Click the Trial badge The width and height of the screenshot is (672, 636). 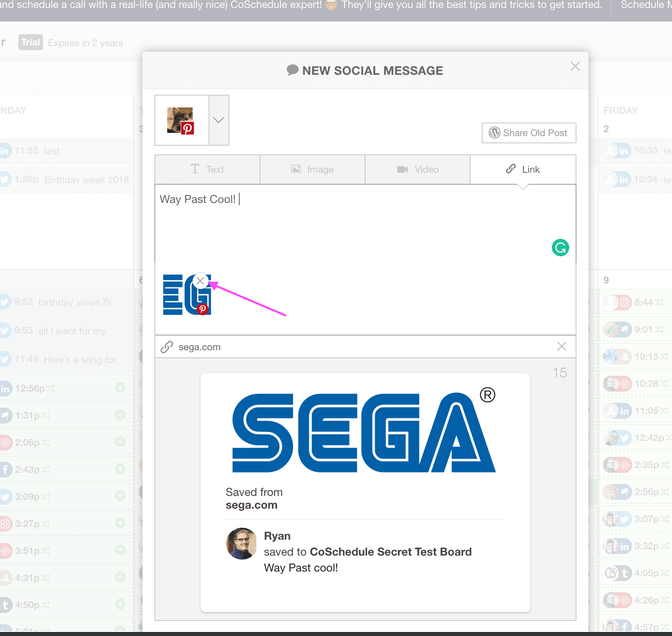tap(30, 42)
